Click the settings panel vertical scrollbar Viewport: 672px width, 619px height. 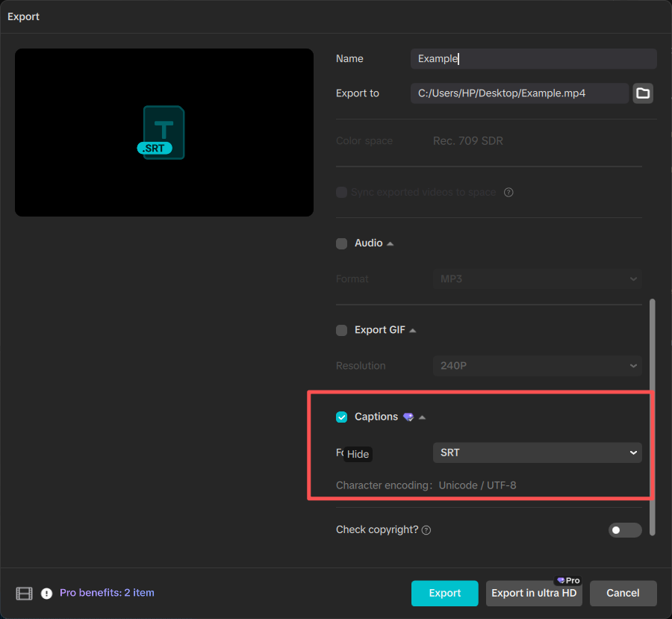point(653,417)
